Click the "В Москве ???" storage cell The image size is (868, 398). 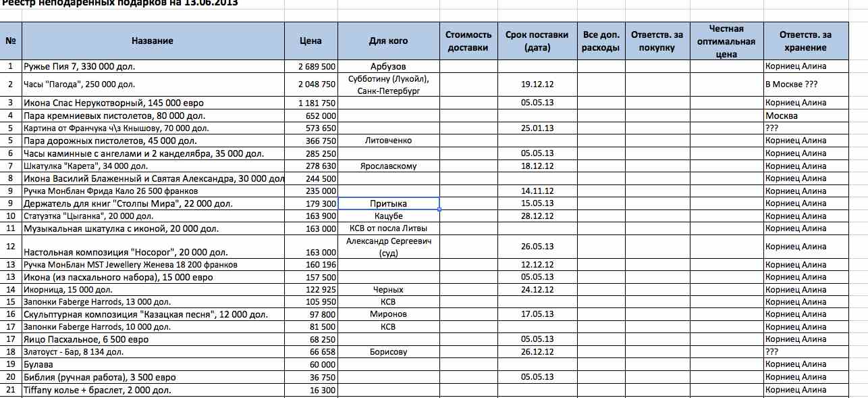click(x=805, y=84)
